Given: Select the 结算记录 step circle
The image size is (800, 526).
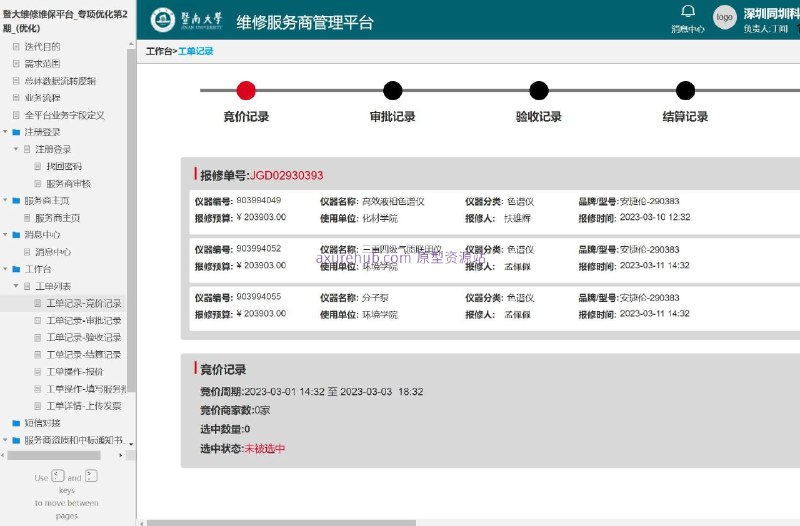Looking at the screenshot, I should pyautogui.click(x=685, y=90).
